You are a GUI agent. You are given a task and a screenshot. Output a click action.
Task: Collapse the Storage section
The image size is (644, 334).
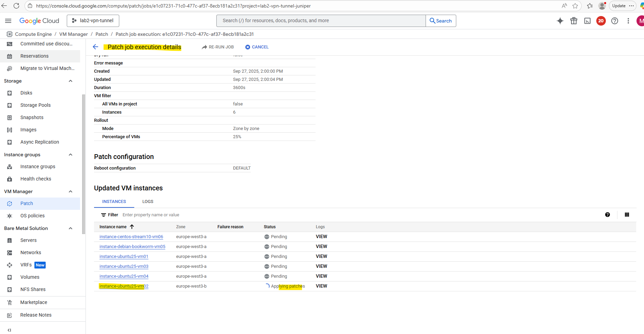pos(71,81)
